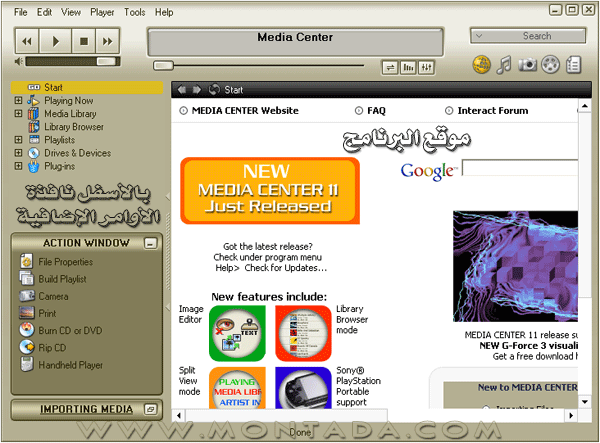Click the film reel video mode icon

click(x=550, y=64)
